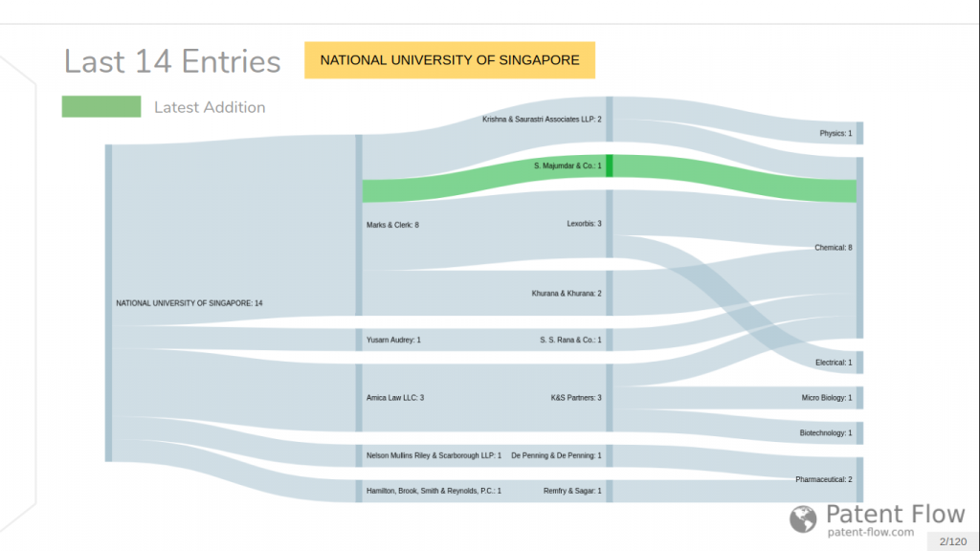This screenshot has width=980, height=551.
Task: Click the yellow NATIONAL UNIVERSITY OF SINGAPORE badge
Action: (x=450, y=60)
